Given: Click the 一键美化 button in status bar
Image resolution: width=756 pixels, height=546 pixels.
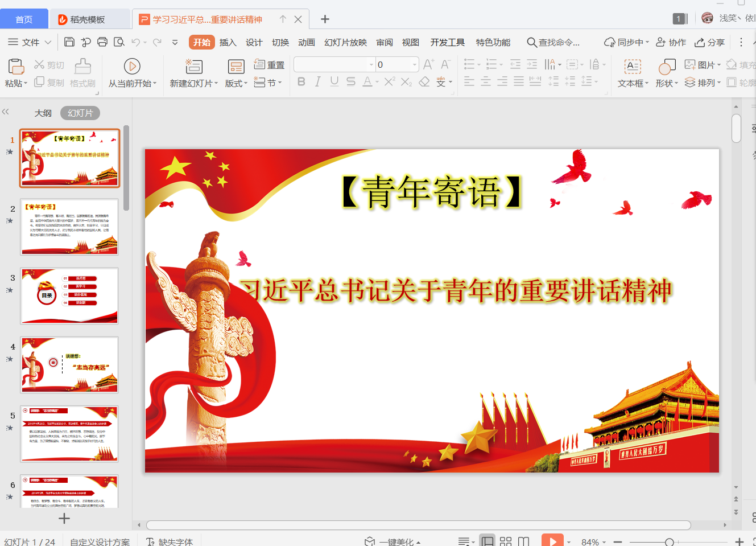Looking at the screenshot, I should click(x=394, y=541).
